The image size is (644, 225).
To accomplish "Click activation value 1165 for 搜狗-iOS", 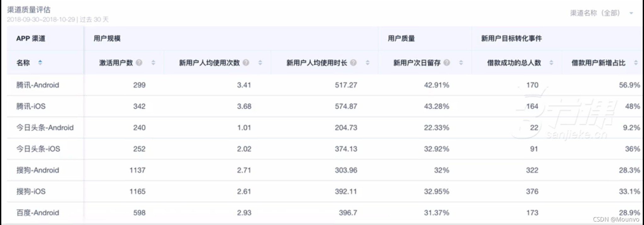I will click(137, 191).
